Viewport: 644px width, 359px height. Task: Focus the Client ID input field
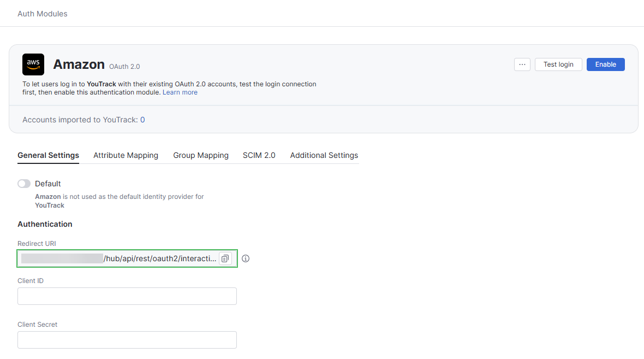(127, 296)
